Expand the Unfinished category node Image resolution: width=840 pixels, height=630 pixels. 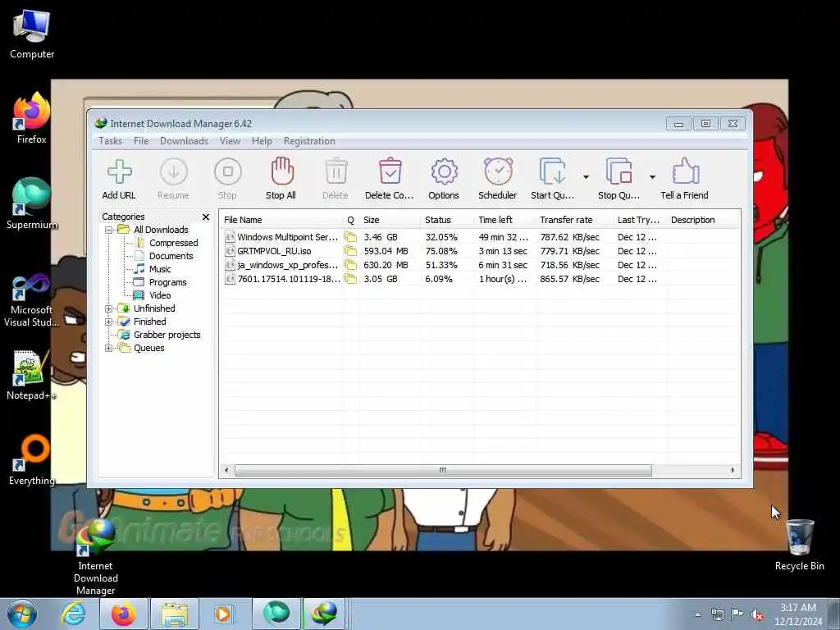point(109,308)
